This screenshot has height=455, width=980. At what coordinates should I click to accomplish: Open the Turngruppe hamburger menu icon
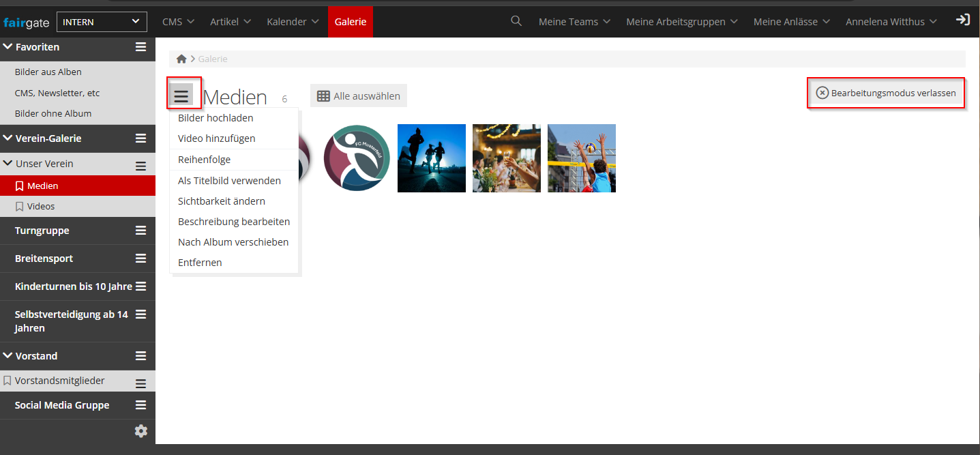tap(140, 231)
